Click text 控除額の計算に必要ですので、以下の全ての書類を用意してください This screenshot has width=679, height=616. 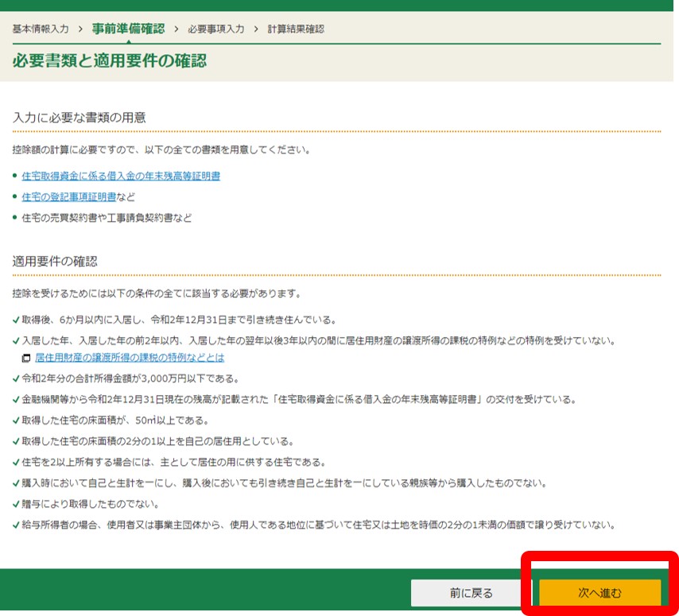tap(161, 149)
